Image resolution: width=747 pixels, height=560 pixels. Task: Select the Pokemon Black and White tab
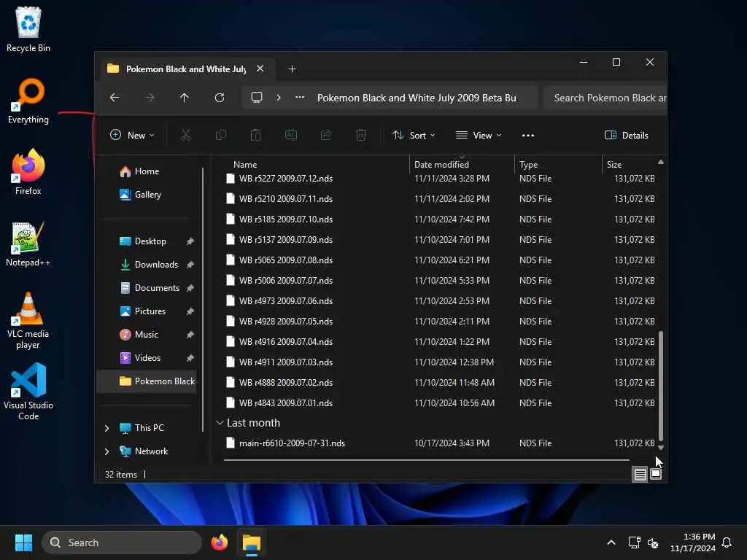click(186, 69)
